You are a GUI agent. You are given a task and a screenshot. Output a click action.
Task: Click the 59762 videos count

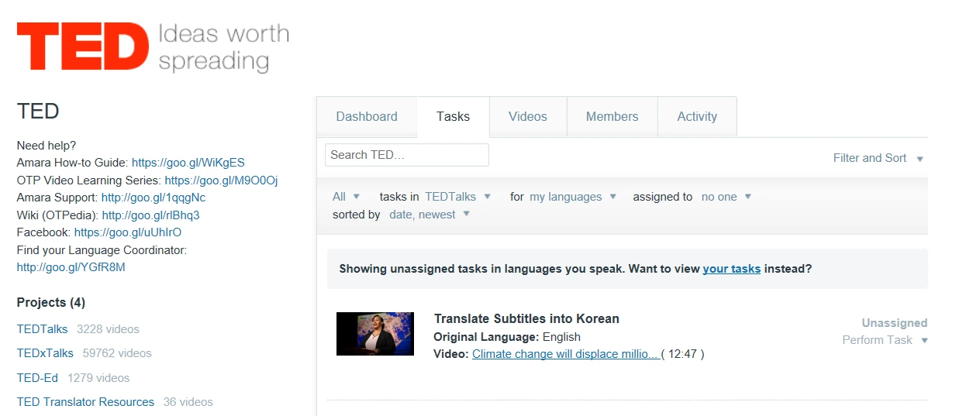point(117,353)
